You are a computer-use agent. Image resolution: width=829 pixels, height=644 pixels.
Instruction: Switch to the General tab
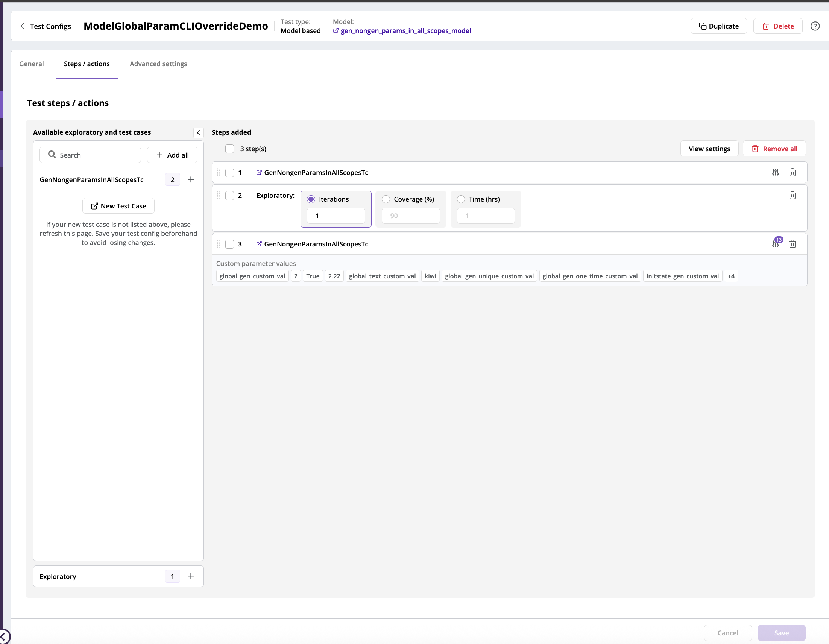[32, 64]
